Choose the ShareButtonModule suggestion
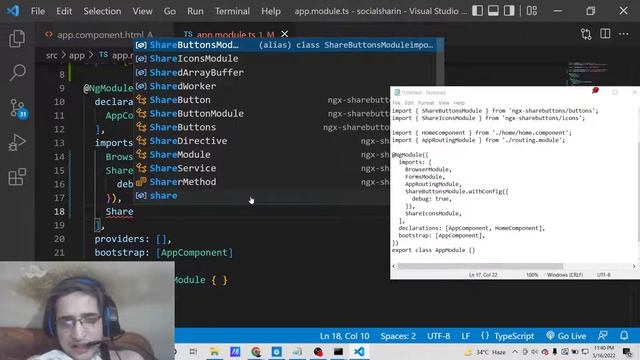Image resolution: width=640 pixels, height=360 pixels. (x=262, y=113)
